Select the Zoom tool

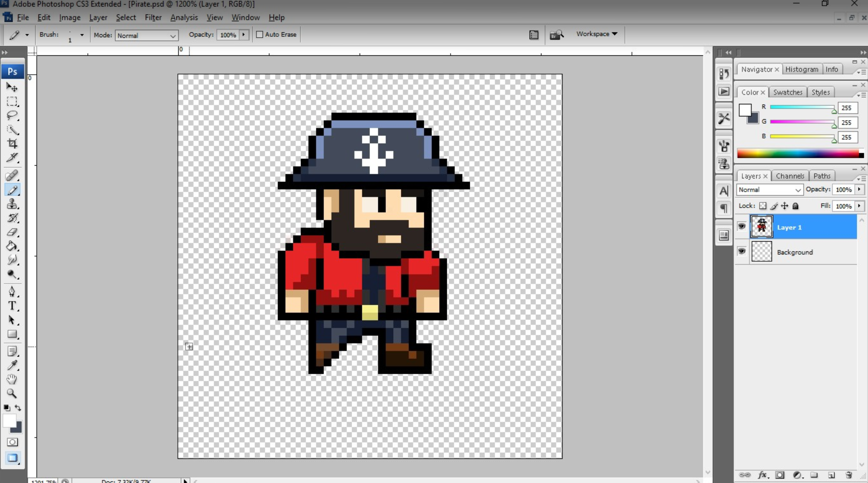pyautogui.click(x=12, y=393)
